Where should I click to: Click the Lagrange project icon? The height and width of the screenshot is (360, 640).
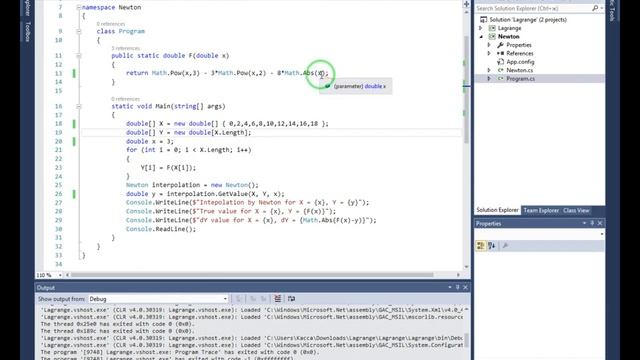(x=492, y=28)
